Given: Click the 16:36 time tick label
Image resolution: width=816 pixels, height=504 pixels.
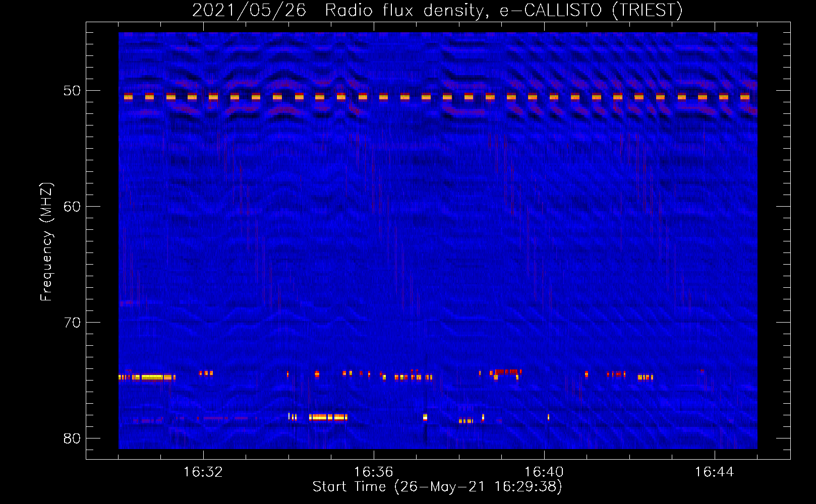Looking at the screenshot, I should (374, 472).
